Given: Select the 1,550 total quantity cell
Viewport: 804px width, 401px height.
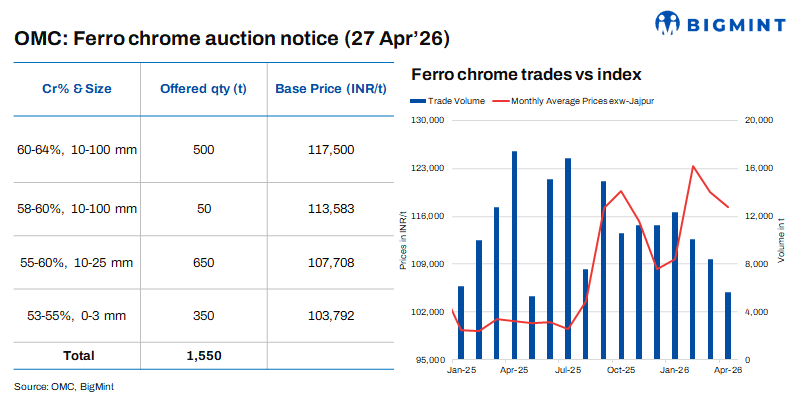Looking at the screenshot, I should coord(204,355).
